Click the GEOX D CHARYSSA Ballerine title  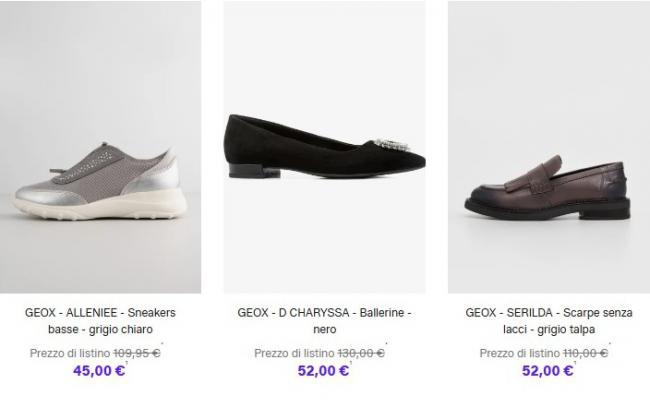click(x=324, y=320)
